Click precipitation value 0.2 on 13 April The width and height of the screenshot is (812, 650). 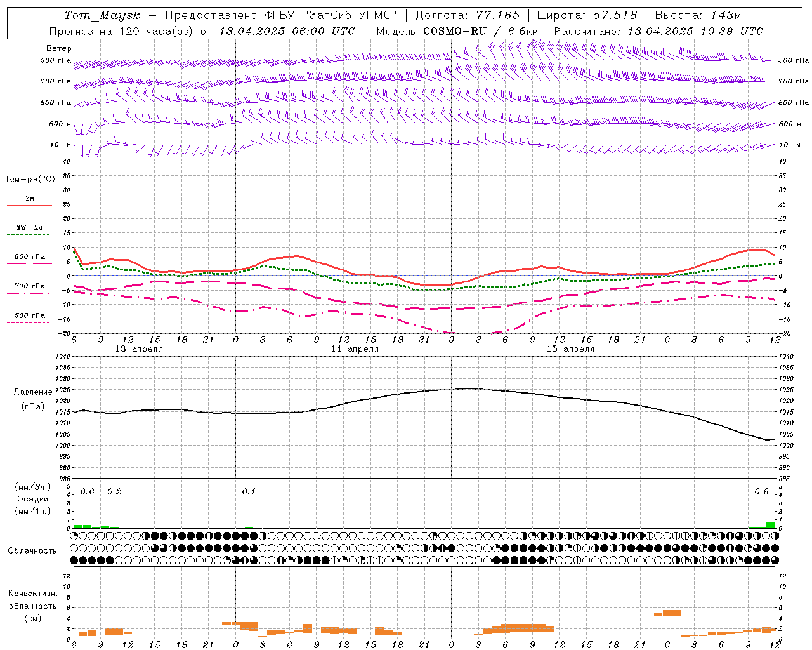[114, 492]
